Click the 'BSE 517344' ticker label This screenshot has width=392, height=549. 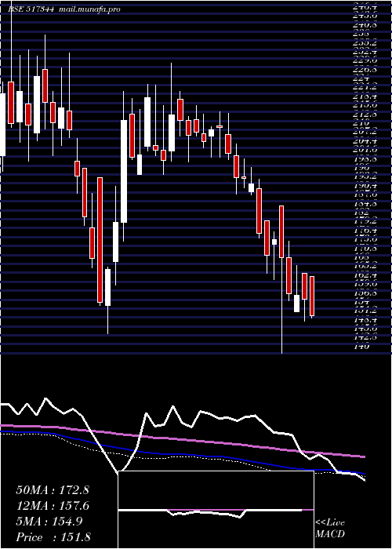[31, 9]
